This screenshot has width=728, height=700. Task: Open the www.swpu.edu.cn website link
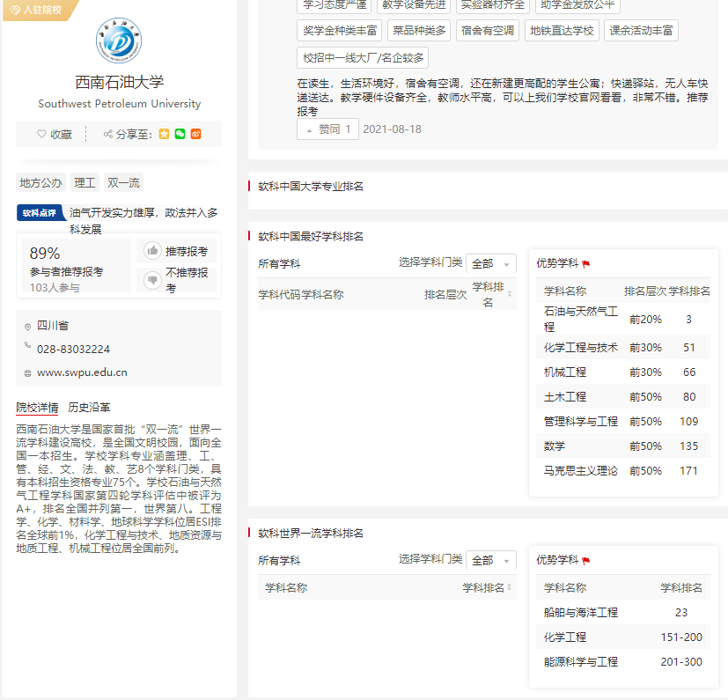point(82,372)
